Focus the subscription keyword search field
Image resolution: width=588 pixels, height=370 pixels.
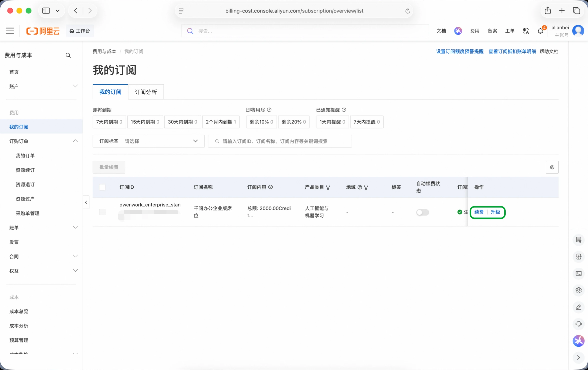(280, 141)
